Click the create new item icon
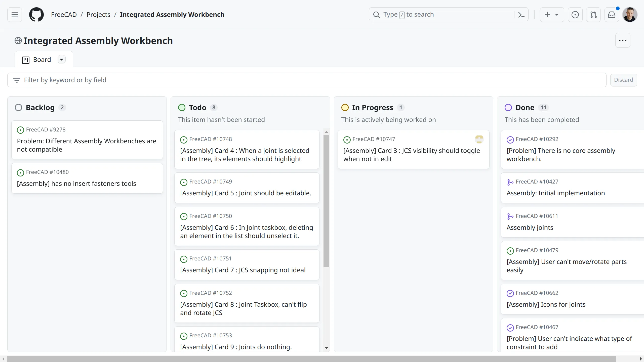Image resolution: width=644 pixels, height=362 pixels. [548, 15]
